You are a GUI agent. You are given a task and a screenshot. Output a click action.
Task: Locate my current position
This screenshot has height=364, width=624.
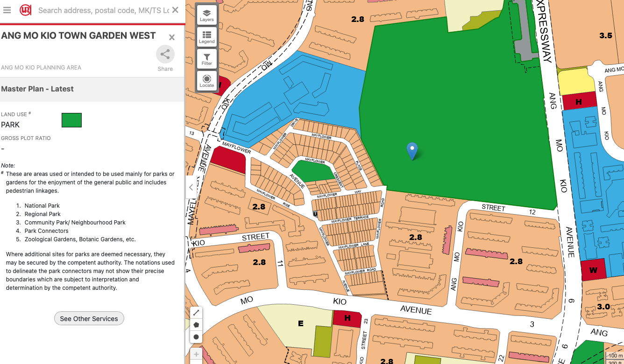[x=206, y=81]
